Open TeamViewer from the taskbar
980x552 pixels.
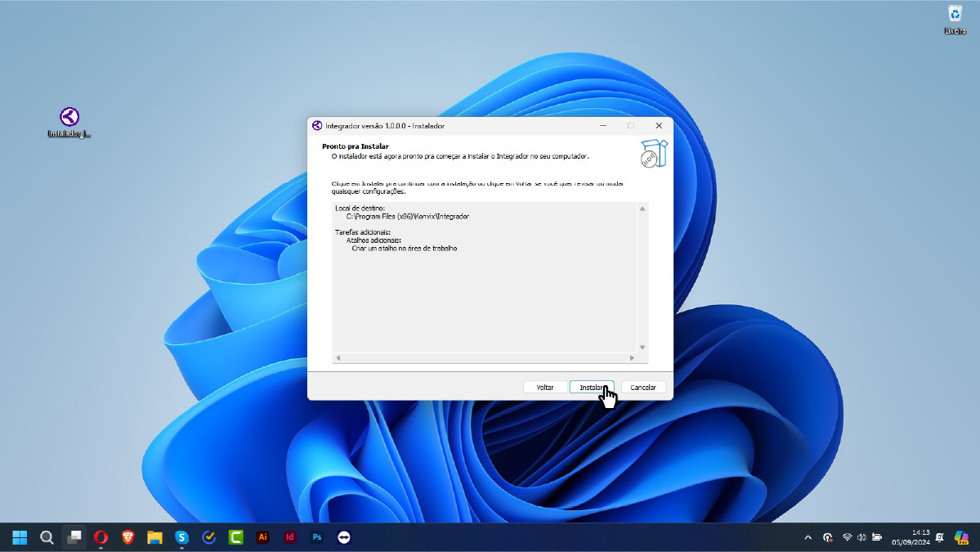pos(344,537)
